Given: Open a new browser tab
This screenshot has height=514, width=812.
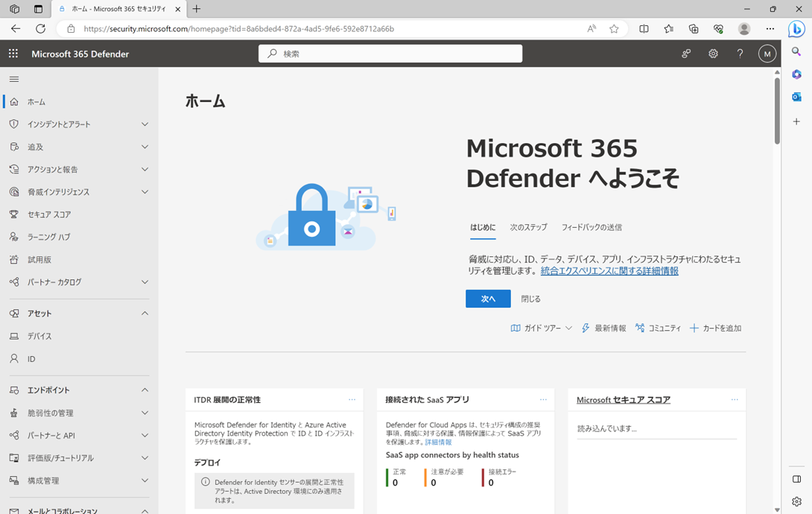Looking at the screenshot, I should tap(196, 9).
